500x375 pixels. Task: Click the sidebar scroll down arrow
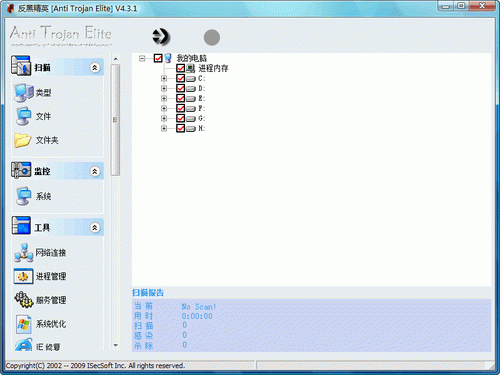pos(116,345)
